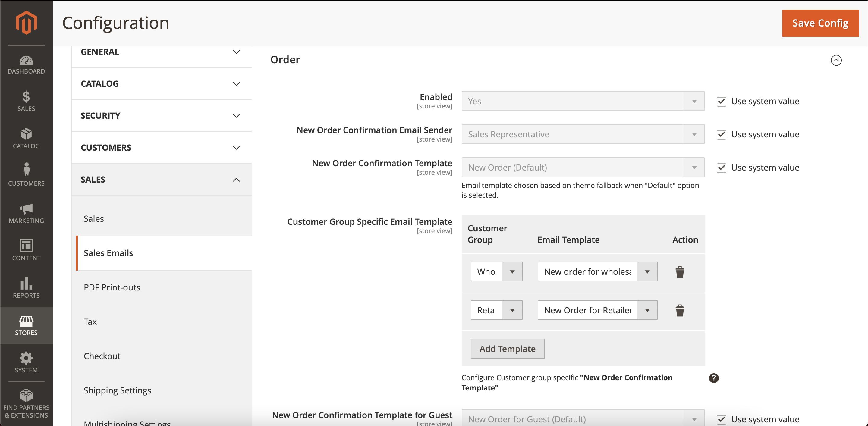Click the Customer Group column header
This screenshot has height=426, width=868.
click(x=487, y=234)
